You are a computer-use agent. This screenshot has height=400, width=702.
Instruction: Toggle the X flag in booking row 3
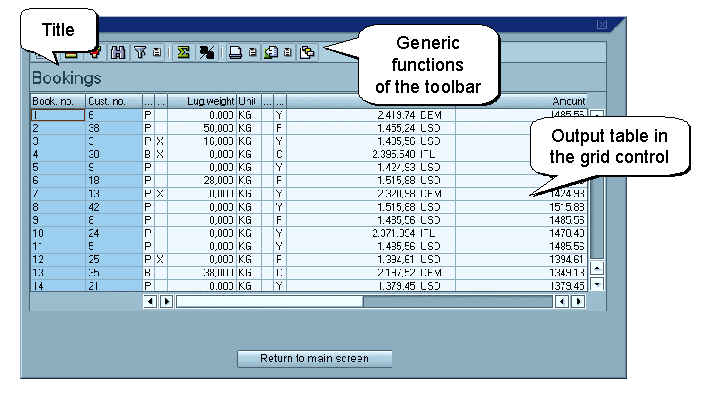click(x=160, y=142)
